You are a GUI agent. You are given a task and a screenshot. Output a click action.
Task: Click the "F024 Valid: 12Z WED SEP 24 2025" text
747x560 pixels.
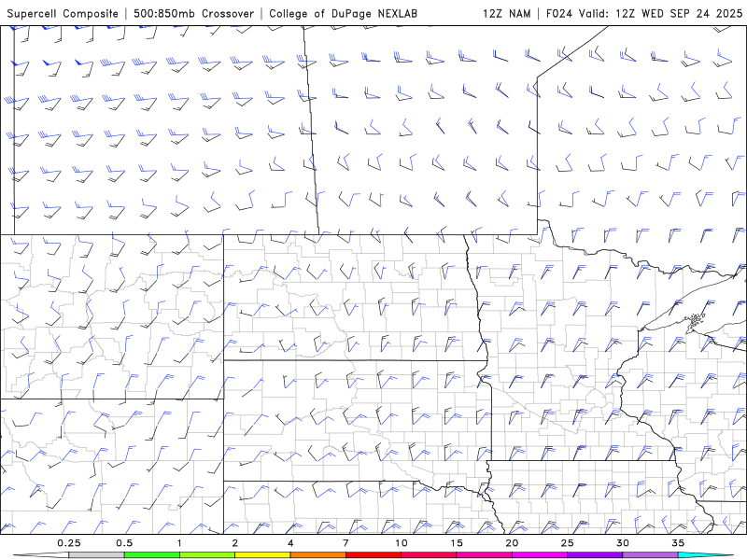point(644,13)
